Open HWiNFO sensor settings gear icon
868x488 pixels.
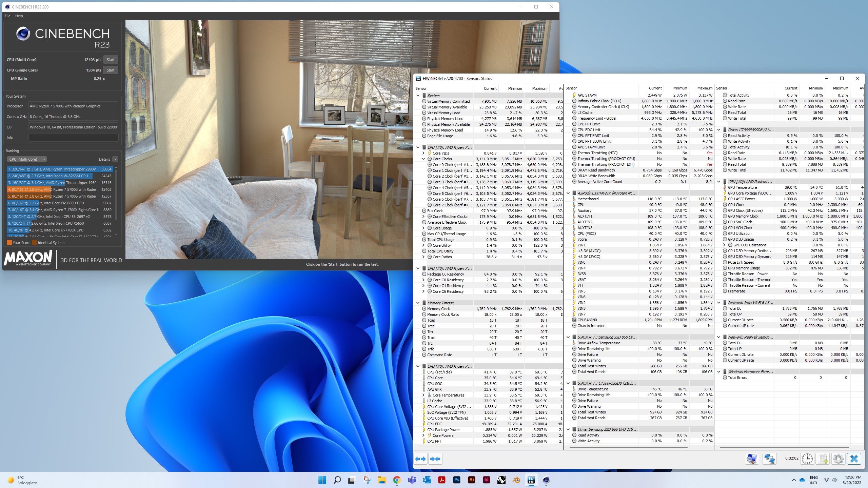(x=838, y=459)
